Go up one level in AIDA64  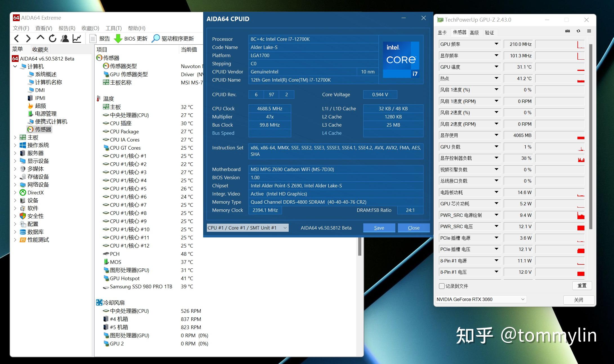[x=41, y=38]
